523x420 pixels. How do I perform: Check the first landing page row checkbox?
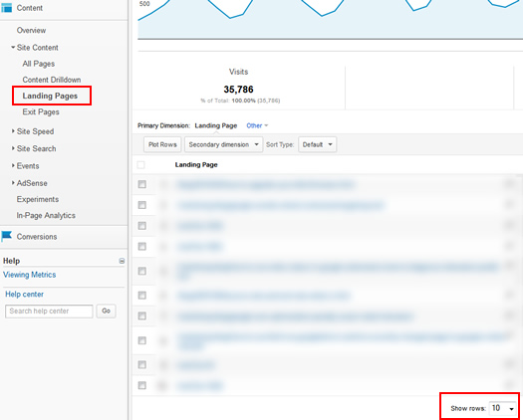click(x=142, y=184)
